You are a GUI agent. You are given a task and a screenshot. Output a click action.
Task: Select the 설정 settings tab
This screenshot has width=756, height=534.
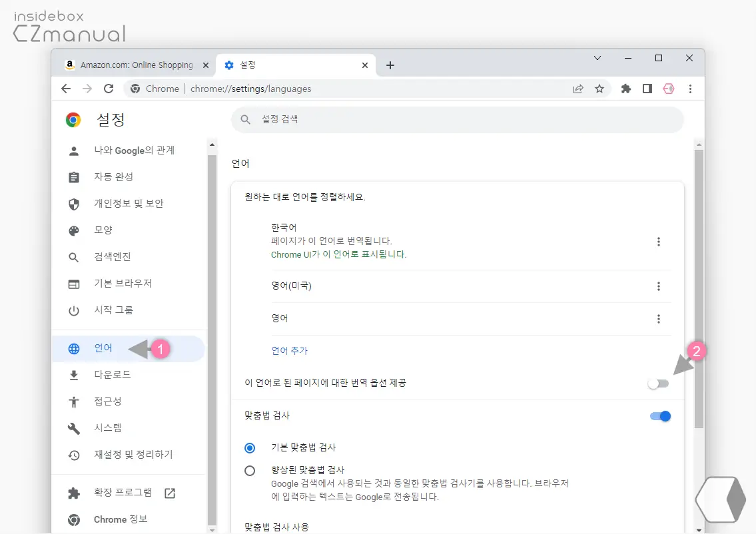tap(296, 65)
